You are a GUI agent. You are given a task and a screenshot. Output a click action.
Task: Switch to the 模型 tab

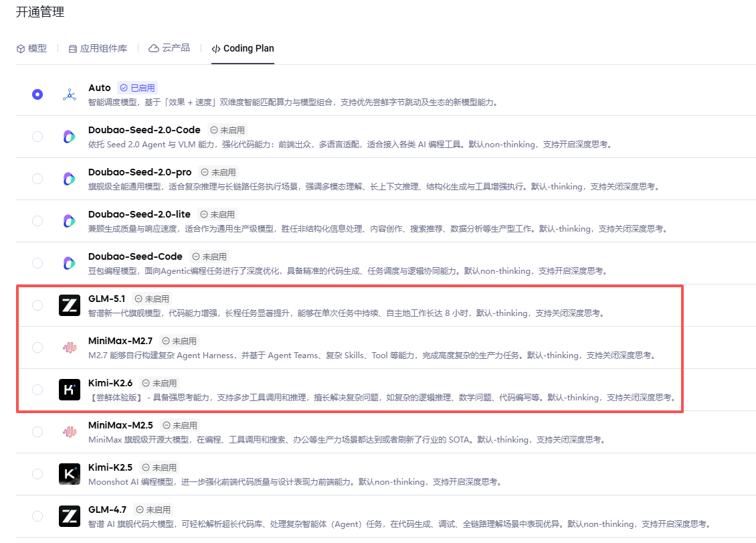31,49
